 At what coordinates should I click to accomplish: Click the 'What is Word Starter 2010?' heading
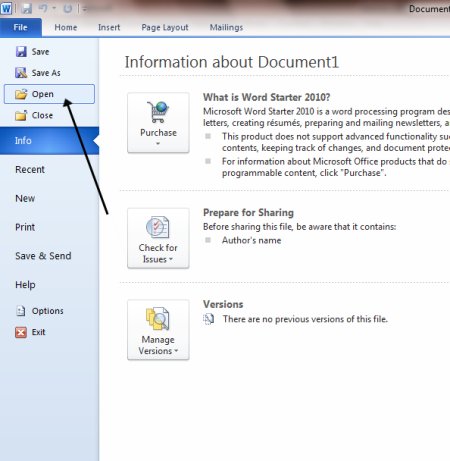[267, 97]
